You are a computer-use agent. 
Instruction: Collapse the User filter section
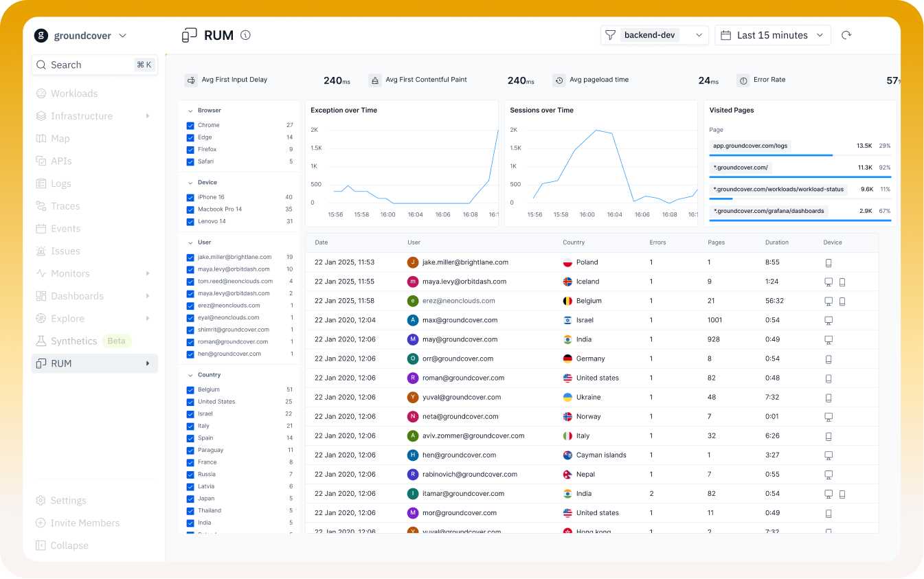coord(190,242)
